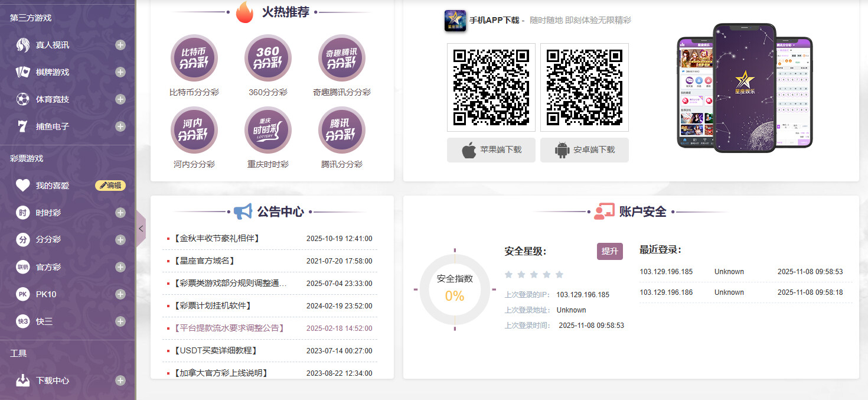Open PK10 in the sidebar menu

click(x=46, y=294)
